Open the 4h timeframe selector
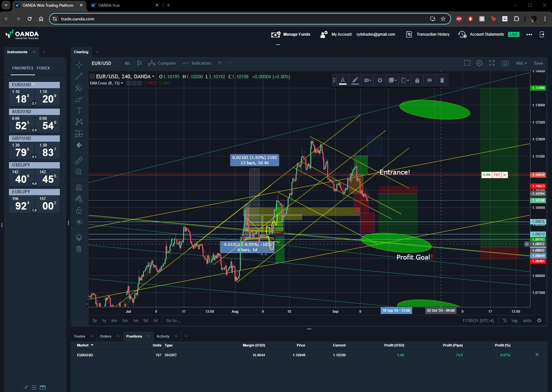 click(127, 63)
